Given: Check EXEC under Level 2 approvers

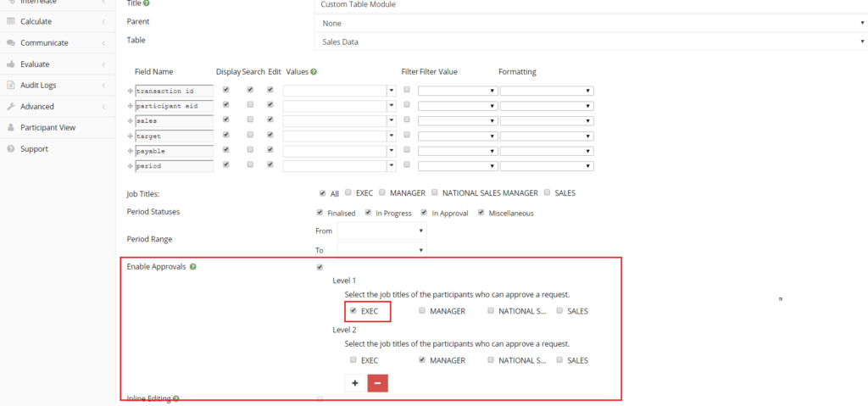Looking at the screenshot, I should (353, 359).
